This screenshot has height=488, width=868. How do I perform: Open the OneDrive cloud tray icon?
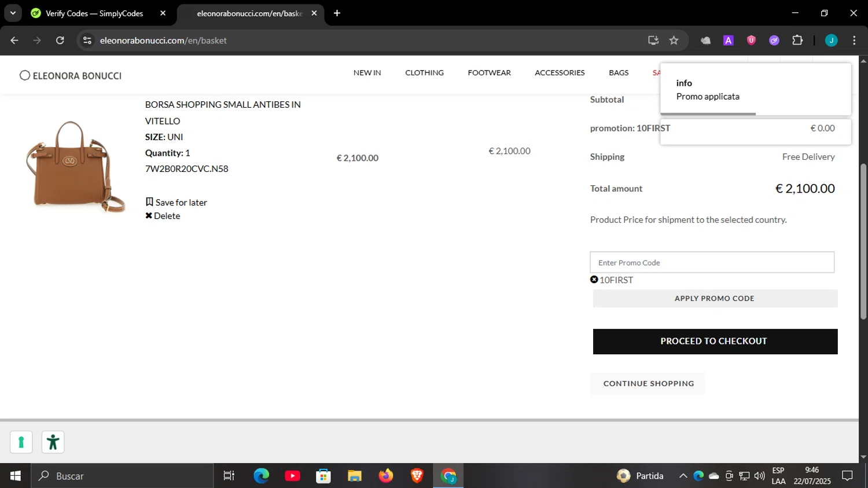714,476
